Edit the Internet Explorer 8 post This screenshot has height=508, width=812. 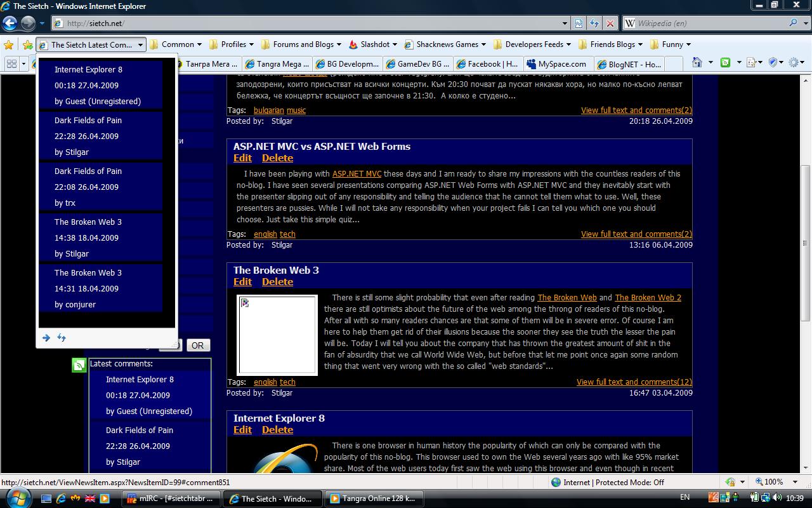242,430
